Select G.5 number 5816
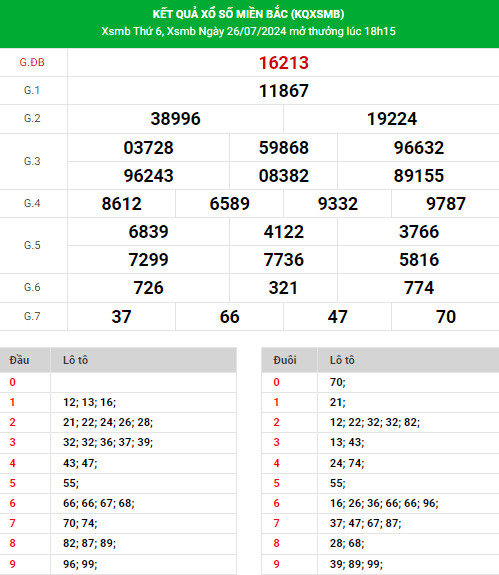Screen dimensions: 499x575 pyautogui.click(x=419, y=260)
